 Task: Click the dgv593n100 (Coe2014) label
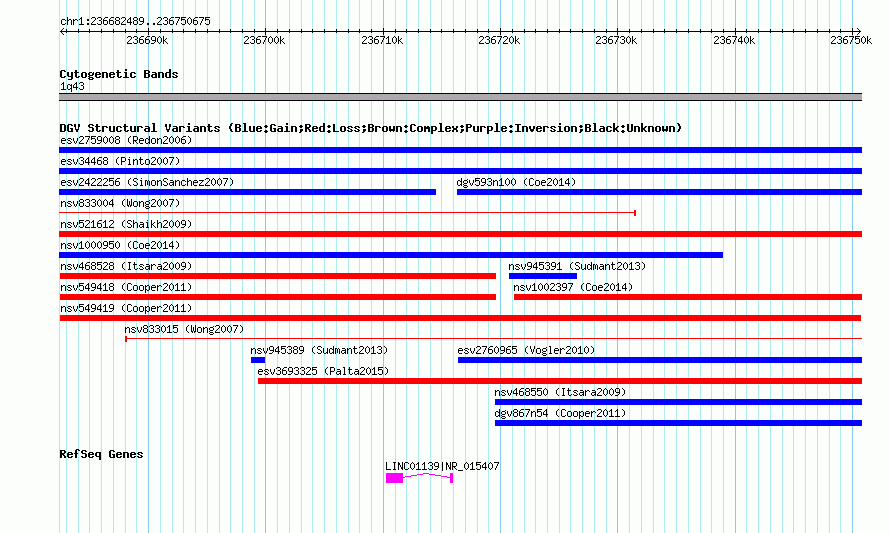516,182
